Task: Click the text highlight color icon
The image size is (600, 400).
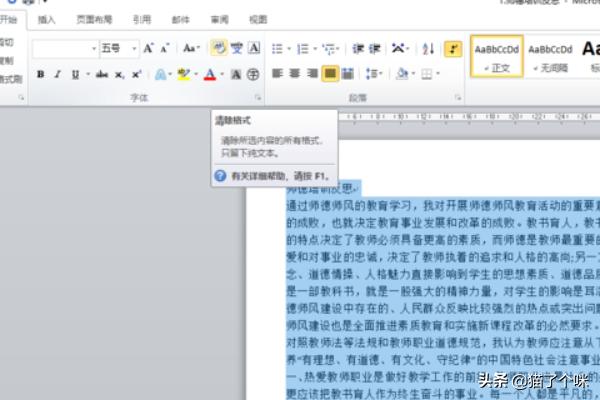Action: pyautogui.click(x=184, y=74)
